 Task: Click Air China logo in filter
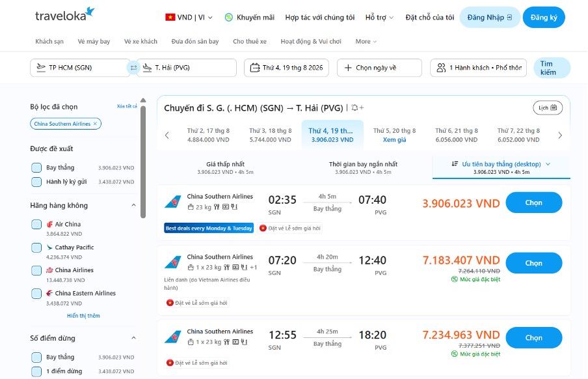coord(49,224)
